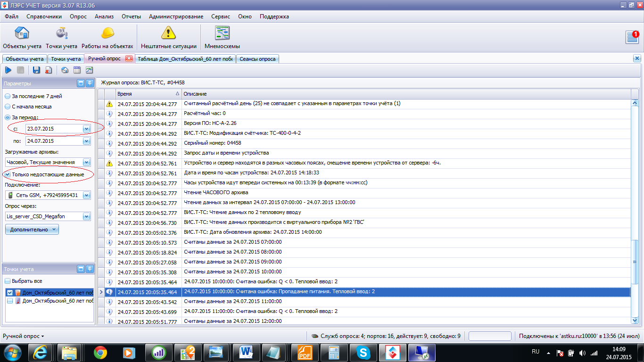Viewport: 644px width, 362px height.
Task: Open the 'с' start date dropdown
Action: [x=86, y=129]
